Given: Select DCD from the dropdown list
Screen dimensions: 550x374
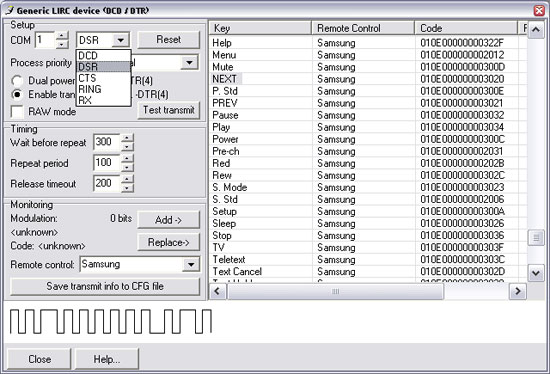Looking at the screenshot, I should tap(103, 55).
